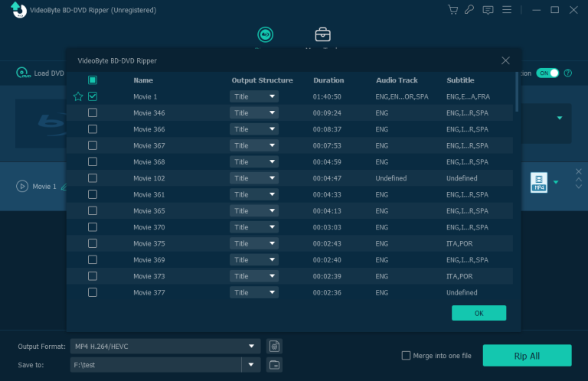588x381 pixels.
Task: Open Output Structure dropdown for Movie 366
Action: pos(254,129)
